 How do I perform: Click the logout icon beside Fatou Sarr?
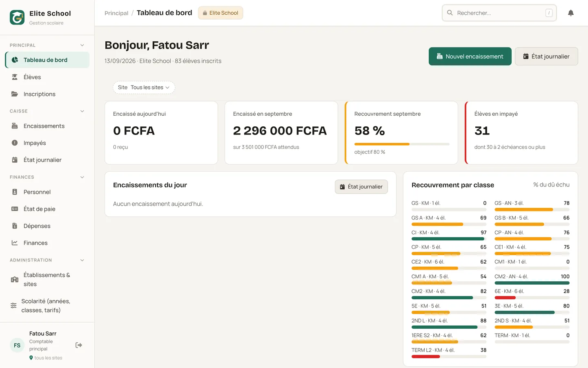pyautogui.click(x=79, y=345)
